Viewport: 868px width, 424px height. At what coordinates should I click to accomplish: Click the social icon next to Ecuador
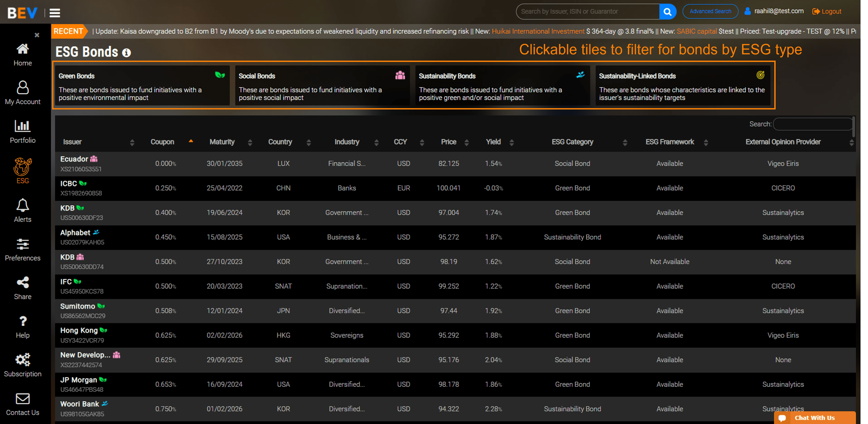pos(94,159)
